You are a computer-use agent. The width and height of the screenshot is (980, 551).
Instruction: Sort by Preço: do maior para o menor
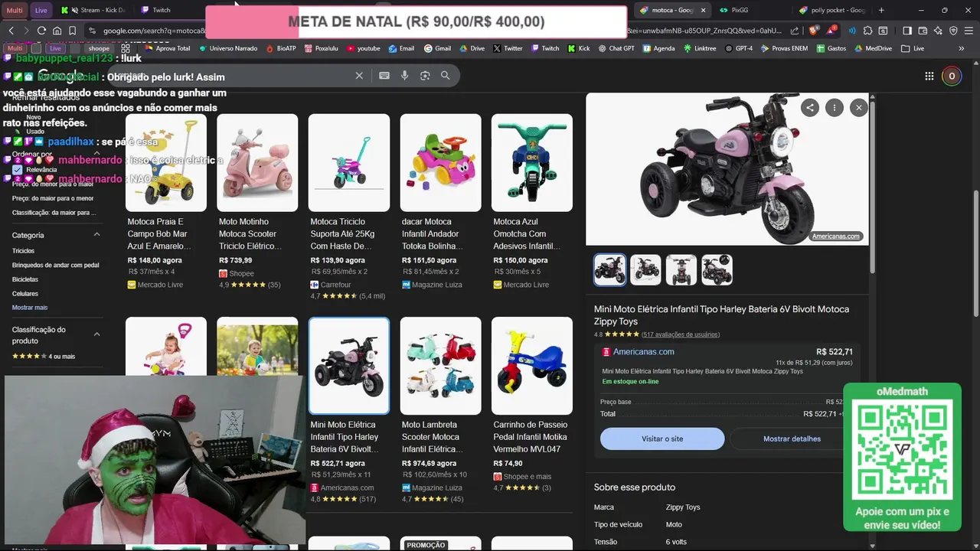(53, 198)
